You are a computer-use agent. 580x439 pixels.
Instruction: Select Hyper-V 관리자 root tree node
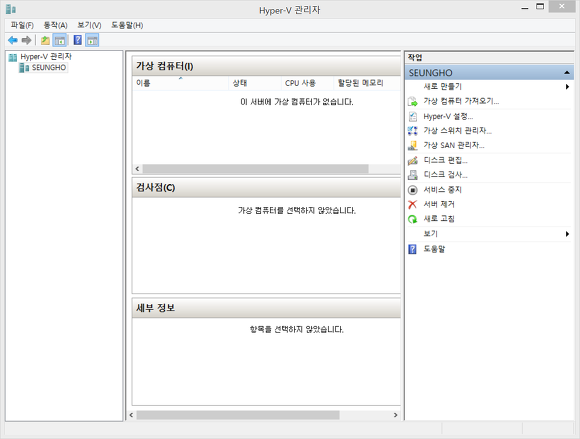(46, 57)
